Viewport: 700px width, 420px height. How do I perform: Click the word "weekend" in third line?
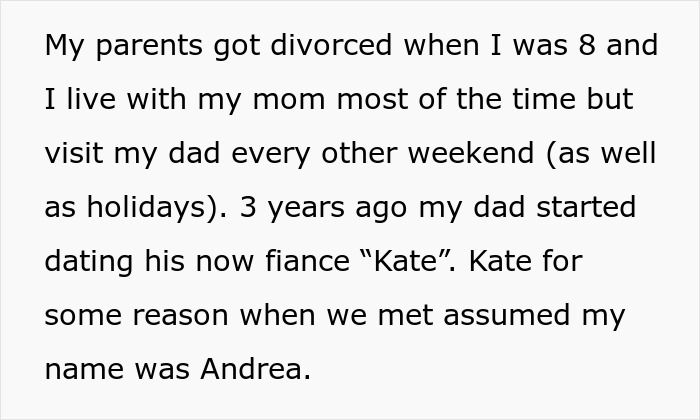pos(471,153)
